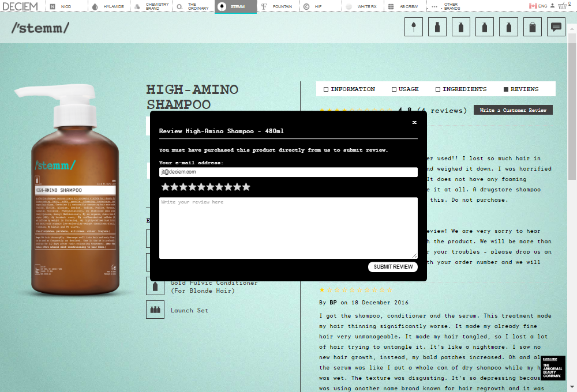The image size is (577, 392).
Task: Click the "High-Amino Shampoo" product title
Action: click(192, 97)
